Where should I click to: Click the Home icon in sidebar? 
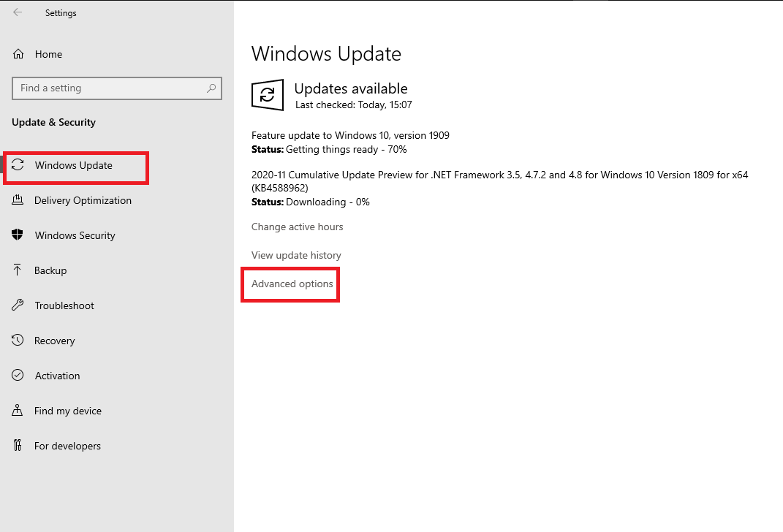[18, 54]
